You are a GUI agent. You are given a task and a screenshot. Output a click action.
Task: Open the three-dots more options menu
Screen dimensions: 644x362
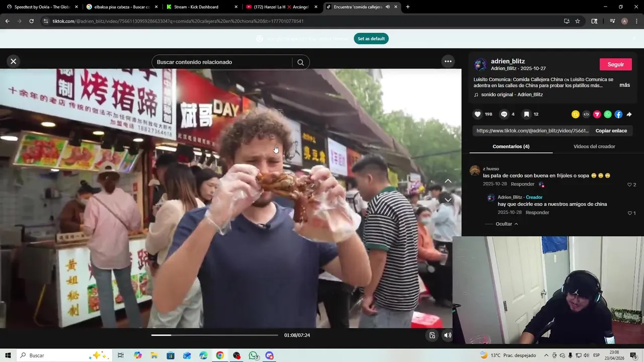pyautogui.click(x=448, y=61)
